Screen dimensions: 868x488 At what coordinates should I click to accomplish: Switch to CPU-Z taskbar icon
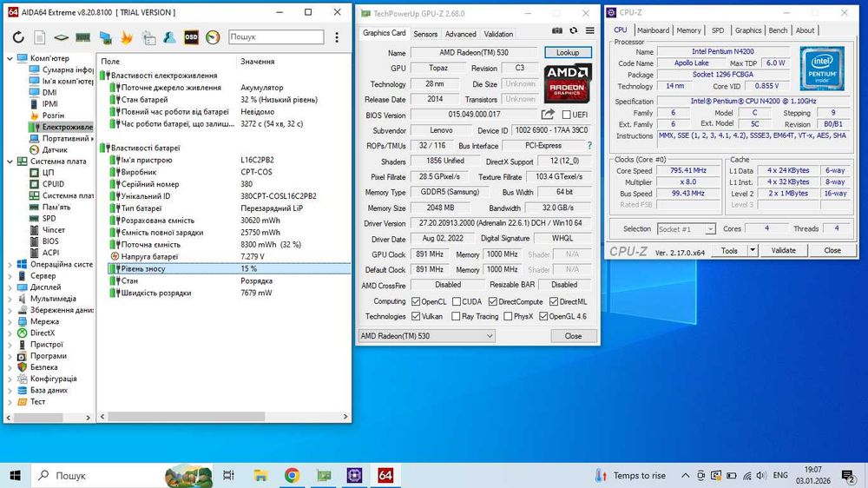[x=355, y=475]
